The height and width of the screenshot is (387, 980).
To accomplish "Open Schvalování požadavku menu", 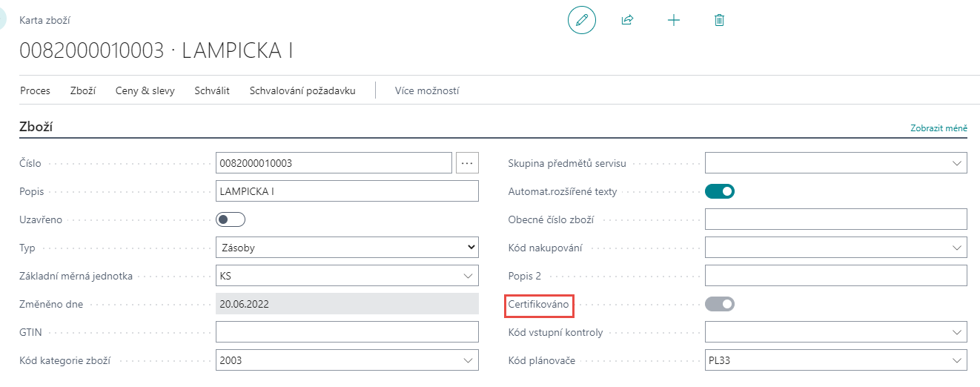I will click(302, 90).
